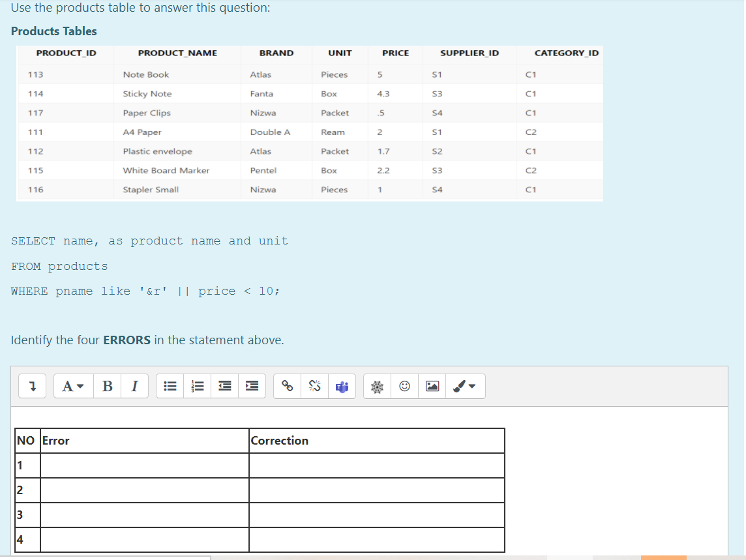Click the PRICE column header
The height and width of the screenshot is (560, 746).
click(395, 53)
